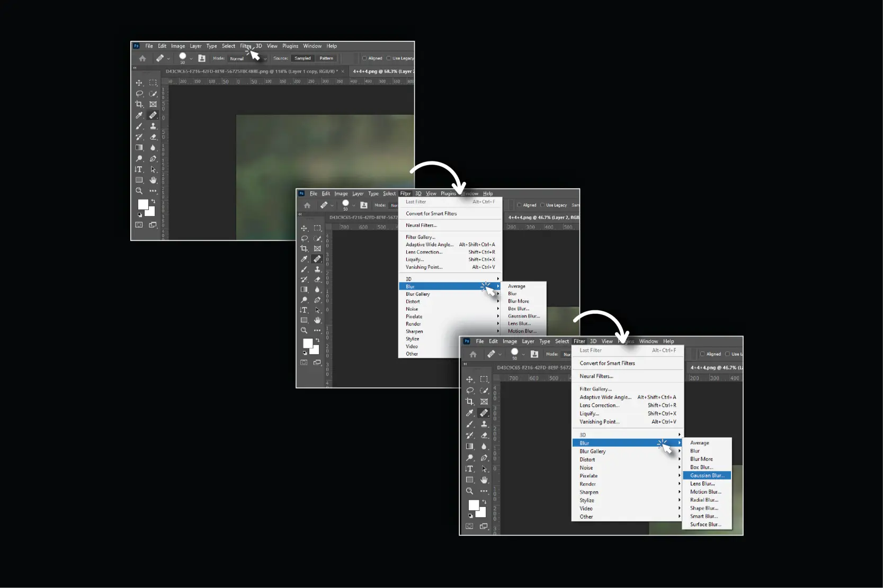
Task: Click Sampled source button in top-left window
Action: coord(302,58)
